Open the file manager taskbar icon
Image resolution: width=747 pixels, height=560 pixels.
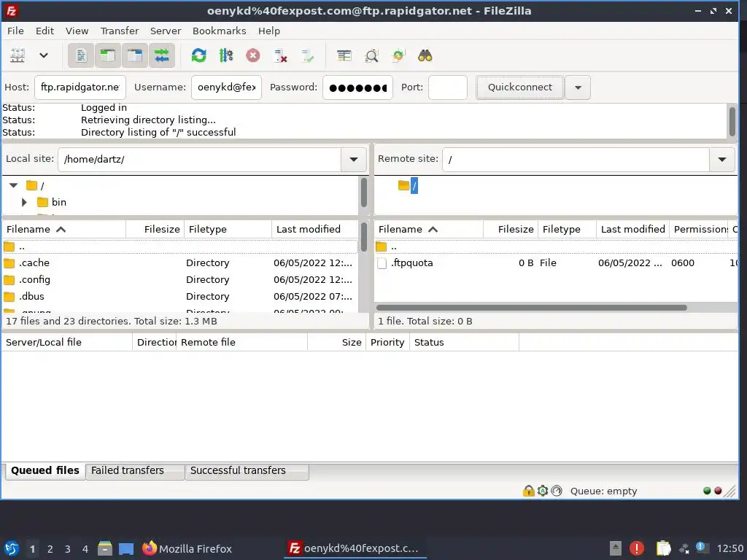105,548
